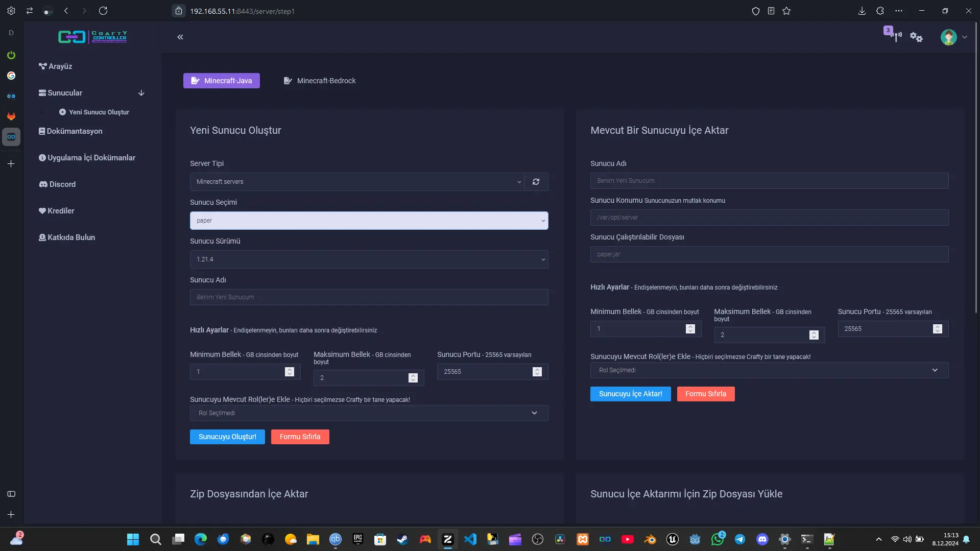980x551 pixels.
Task: Focus the Sunucu Adı field in import form
Action: tap(769, 181)
